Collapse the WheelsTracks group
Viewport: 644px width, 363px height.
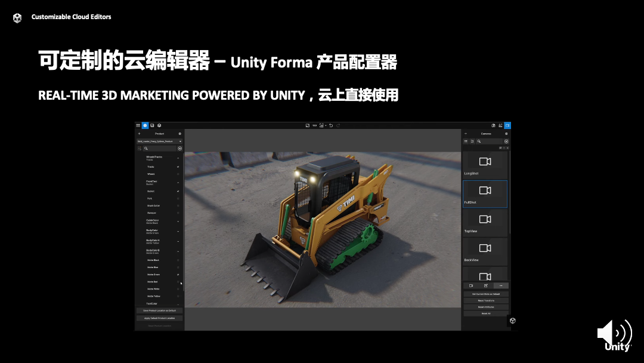(x=178, y=158)
